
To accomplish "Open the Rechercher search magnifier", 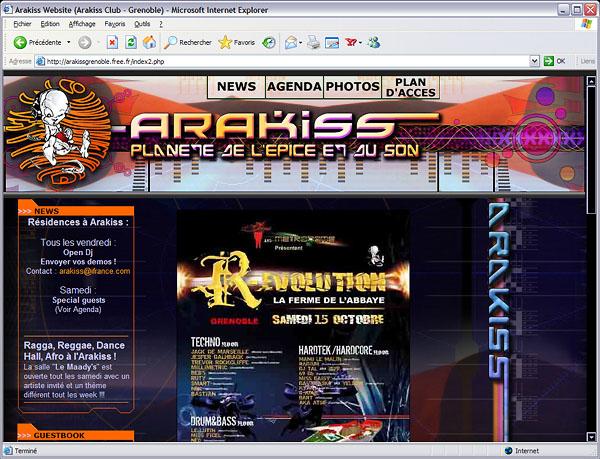I will (x=170, y=42).
